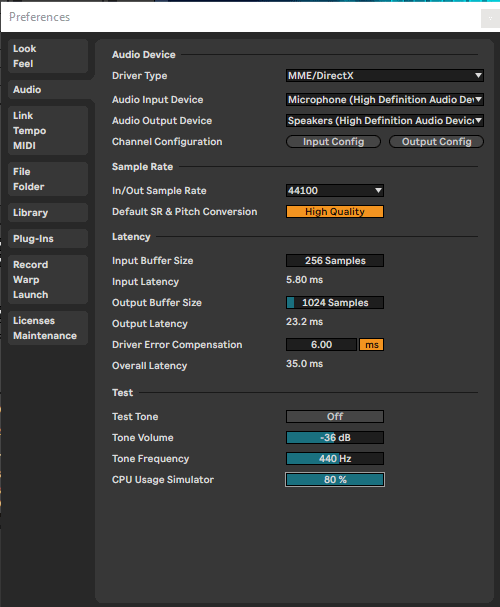Viewport: 500px width, 607px height.
Task: Click the Input Config button
Action: pyautogui.click(x=333, y=142)
